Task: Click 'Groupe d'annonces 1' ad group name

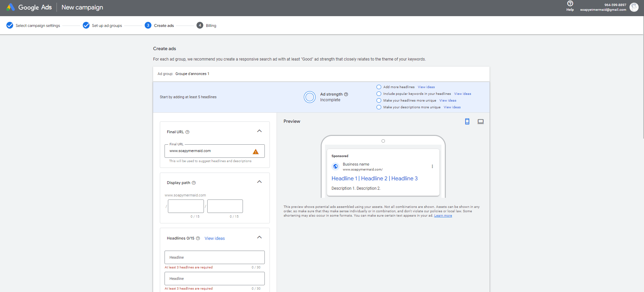Action: (192, 74)
